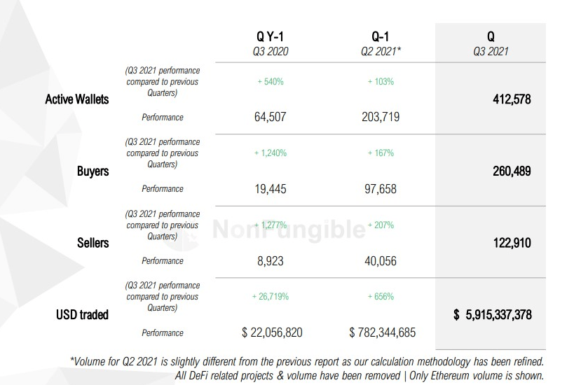
Task: Select the Q Y-1 column header
Action: (x=270, y=37)
